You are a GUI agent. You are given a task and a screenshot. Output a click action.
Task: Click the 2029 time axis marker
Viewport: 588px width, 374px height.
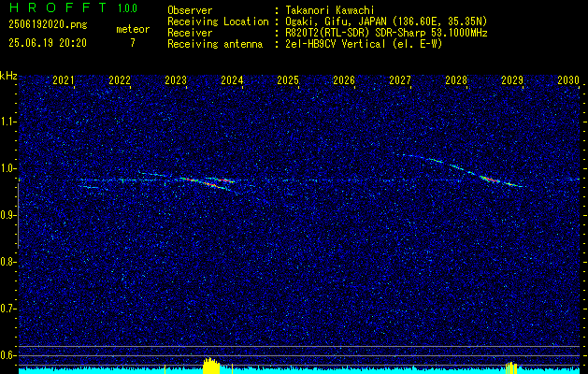[x=512, y=80]
